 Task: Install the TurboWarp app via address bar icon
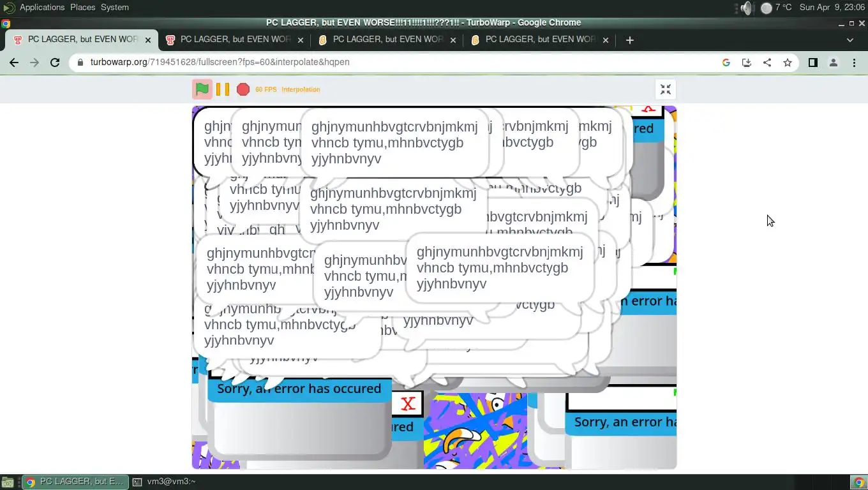point(747,63)
